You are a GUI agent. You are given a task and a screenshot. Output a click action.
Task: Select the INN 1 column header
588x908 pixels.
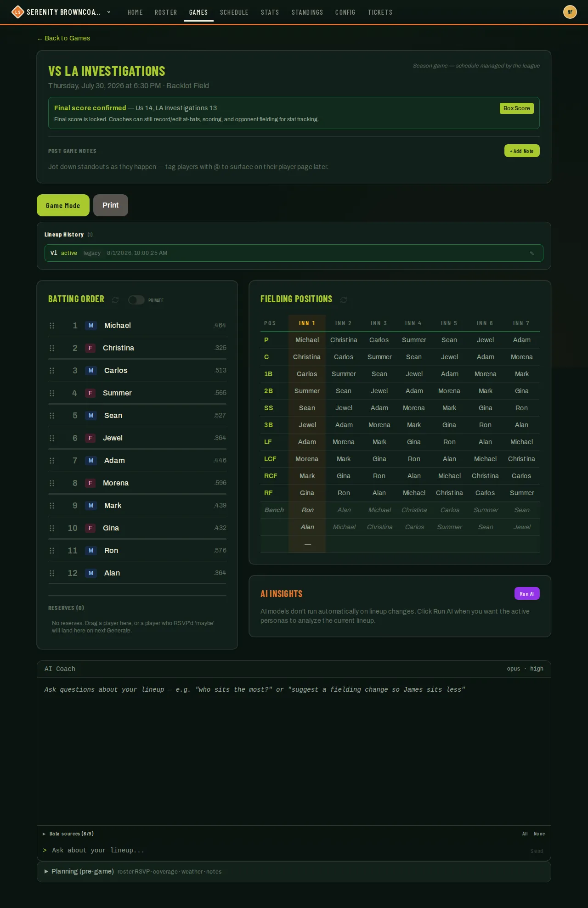tap(307, 323)
